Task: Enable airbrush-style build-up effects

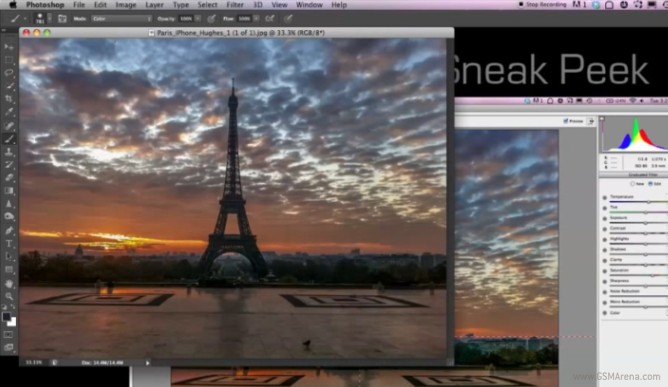Action: pyautogui.click(x=270, y=19)
